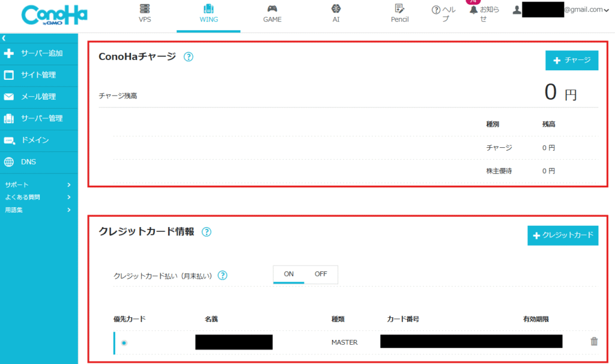Click the help icon beside ConoHaチャージ

tap(189, 57)
